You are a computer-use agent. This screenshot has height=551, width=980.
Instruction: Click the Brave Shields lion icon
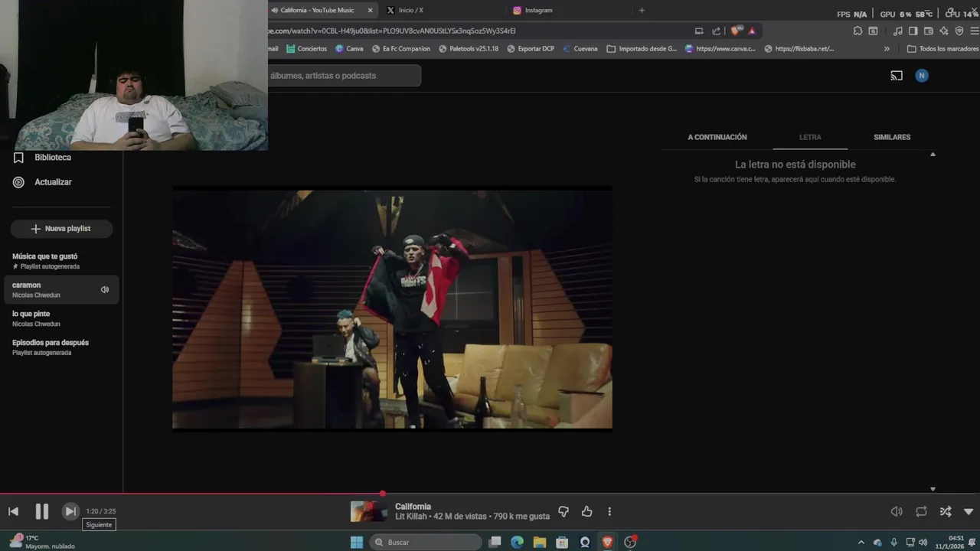tap(737, 31)
